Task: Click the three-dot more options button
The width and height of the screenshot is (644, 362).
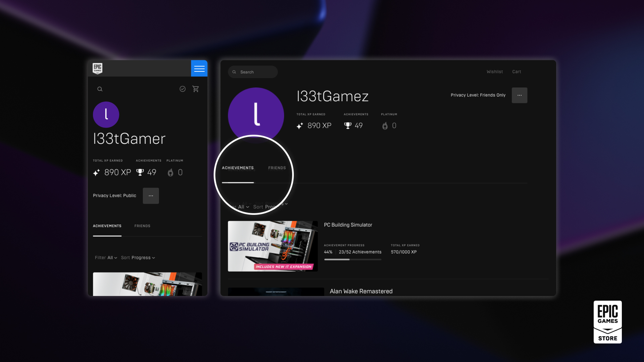Action: click(x=520, y=95)
